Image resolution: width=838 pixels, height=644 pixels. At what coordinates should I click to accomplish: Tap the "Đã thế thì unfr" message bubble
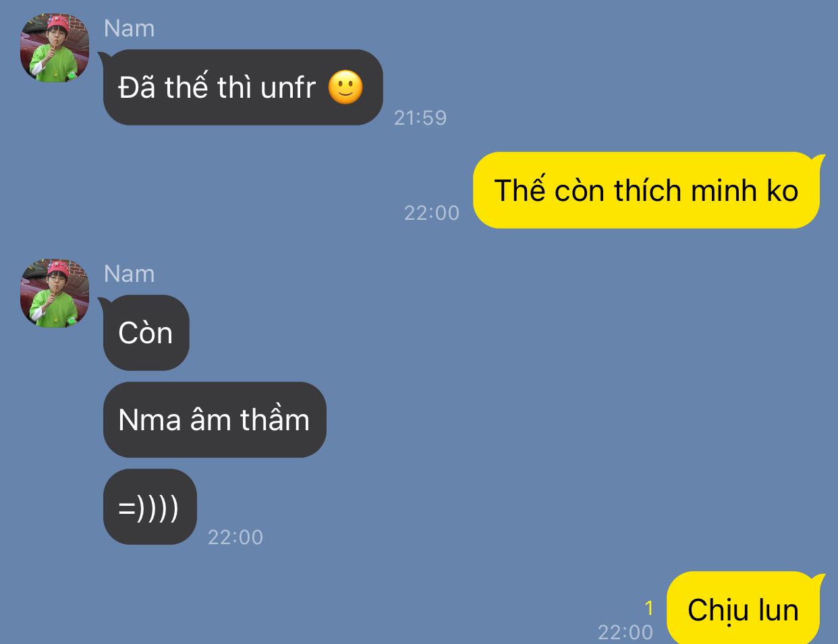[243, 87]
